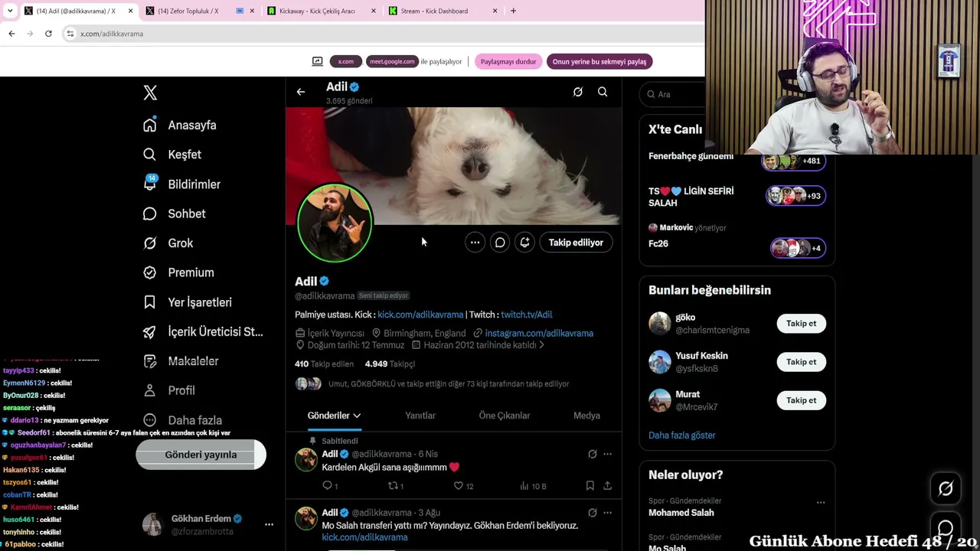Viewport: 980px width, 551px height.
Task: Follow Yusuf Keskin with Takip et
Action: coord(801,362)
